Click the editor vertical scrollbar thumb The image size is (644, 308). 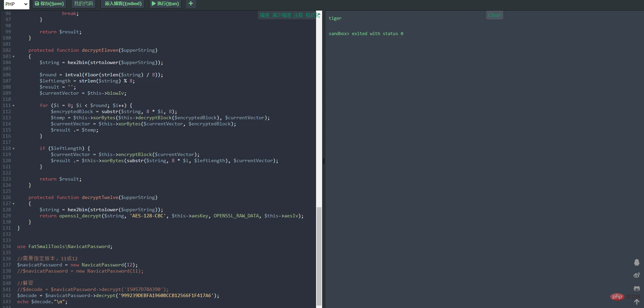point(319,256)
